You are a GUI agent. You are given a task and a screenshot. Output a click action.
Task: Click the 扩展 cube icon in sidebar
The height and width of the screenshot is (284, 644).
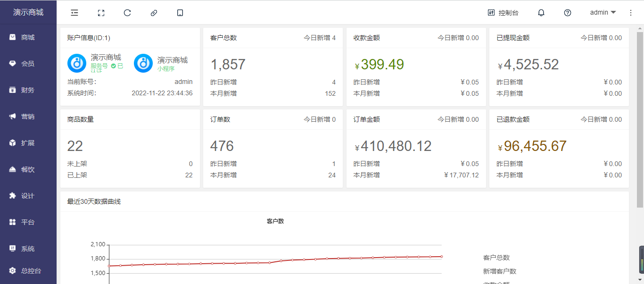pos(13,142)
